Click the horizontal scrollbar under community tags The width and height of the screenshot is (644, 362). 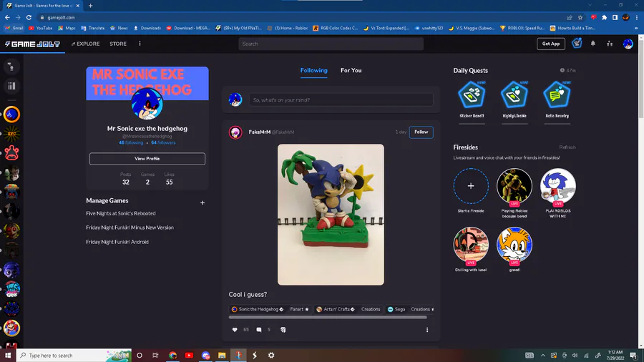click(x=328, y=317)
